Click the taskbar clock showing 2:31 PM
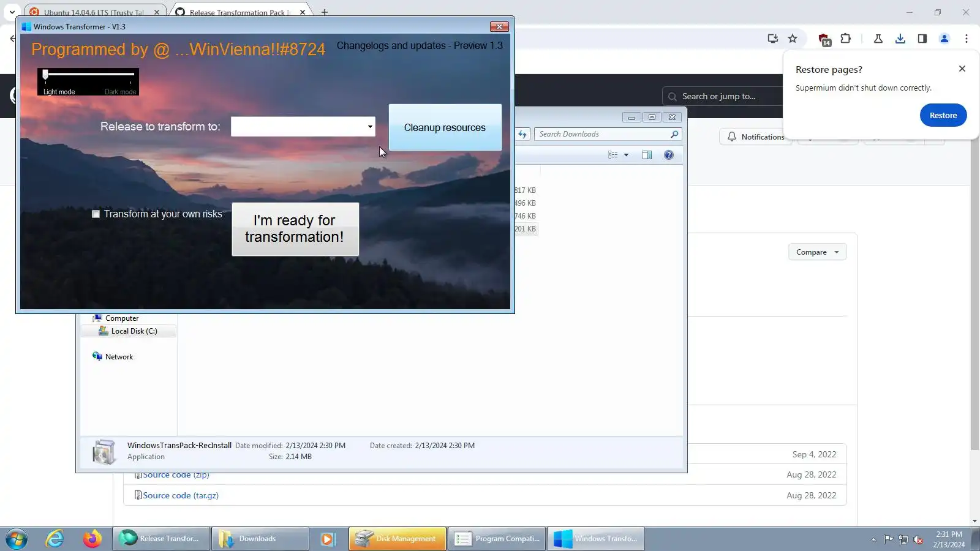The width and height of the screenshot is (980, 551). [949, 539]
